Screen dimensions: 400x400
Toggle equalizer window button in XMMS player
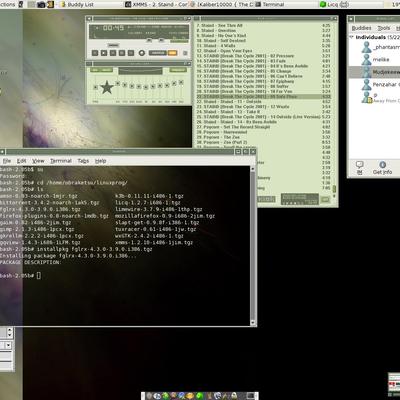(x=149, y=41)
